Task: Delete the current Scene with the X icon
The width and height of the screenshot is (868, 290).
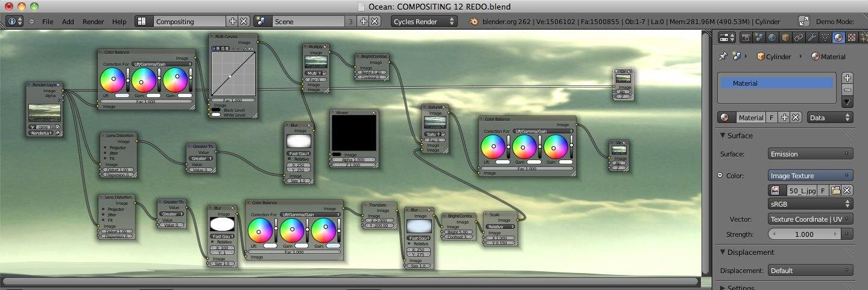Action: pos(375,21)
